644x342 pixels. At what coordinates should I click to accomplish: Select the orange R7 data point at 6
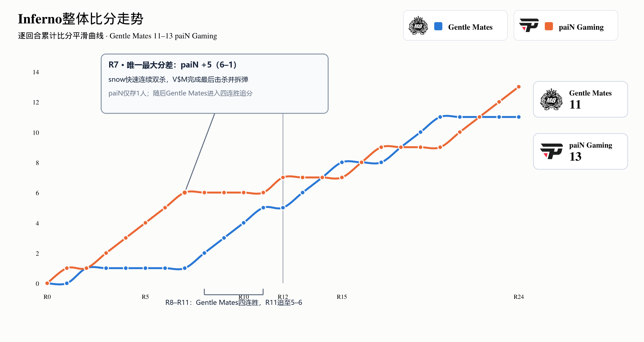pos(185,193)
